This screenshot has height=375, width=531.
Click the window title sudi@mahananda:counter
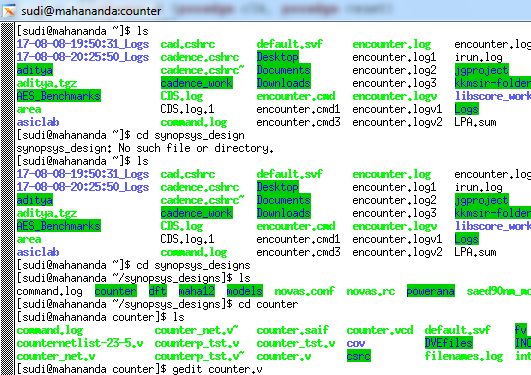tap(91, 11)
